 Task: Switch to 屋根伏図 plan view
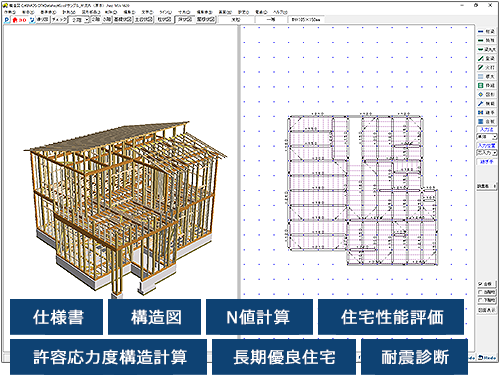[206, 20]
